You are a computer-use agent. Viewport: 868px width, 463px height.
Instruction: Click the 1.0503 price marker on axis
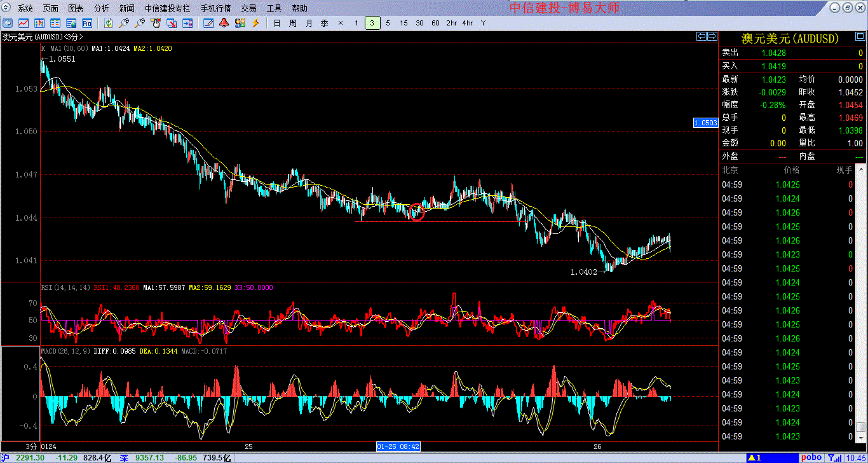705,122
